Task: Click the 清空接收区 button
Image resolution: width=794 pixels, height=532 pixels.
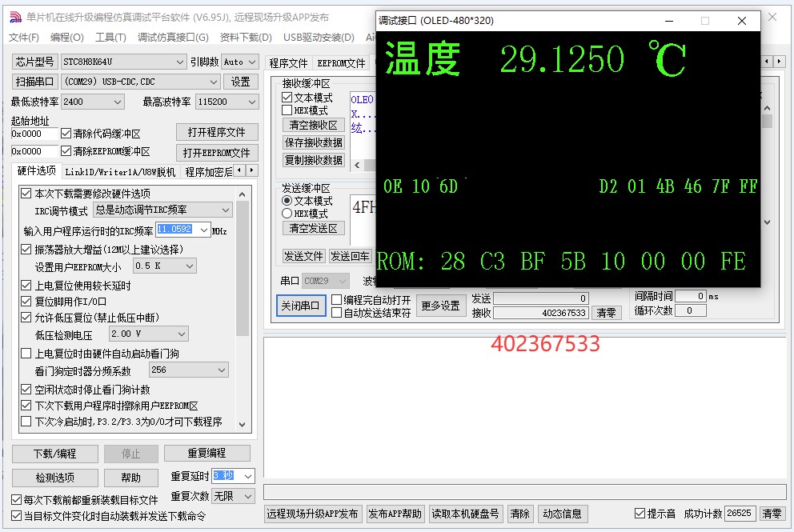Action: tap(314, 125)
